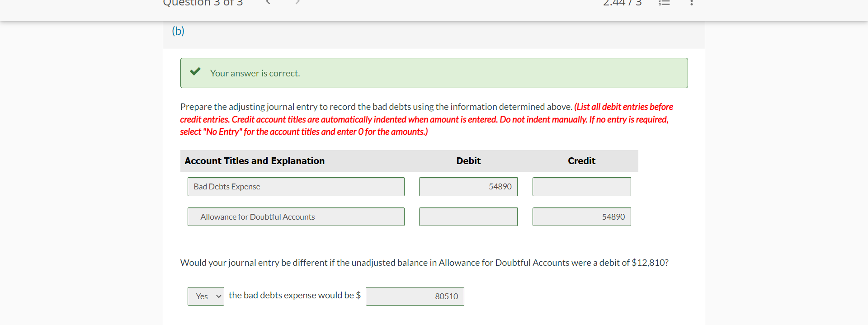Click the green checkmark icon

click(195, 71)
